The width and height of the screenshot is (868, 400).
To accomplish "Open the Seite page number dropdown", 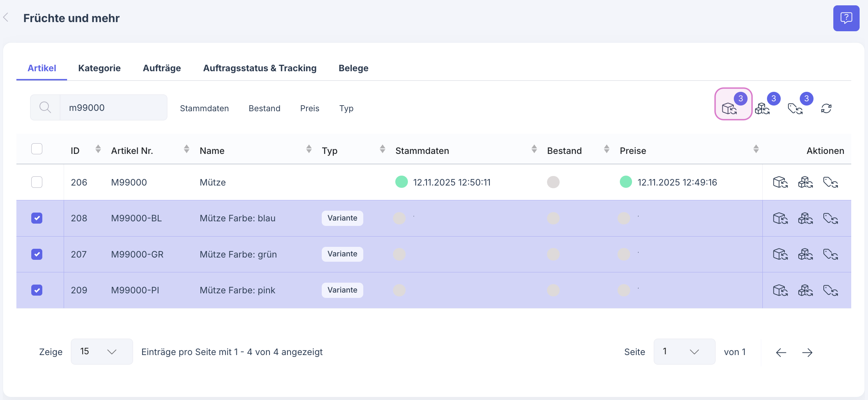I will (684, 352).
